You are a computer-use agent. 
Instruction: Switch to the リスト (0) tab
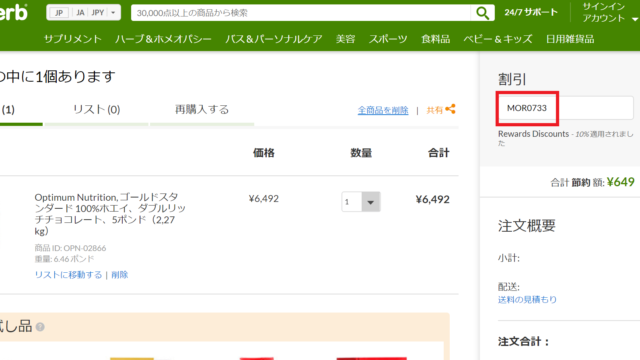tap(96, 110)
